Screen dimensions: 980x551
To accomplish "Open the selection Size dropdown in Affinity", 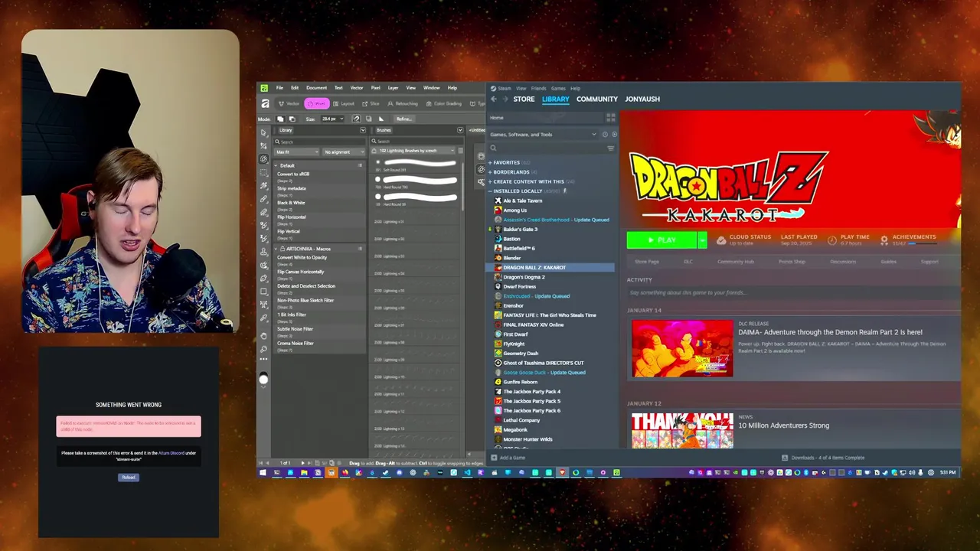I will click(x=332, y=119).
